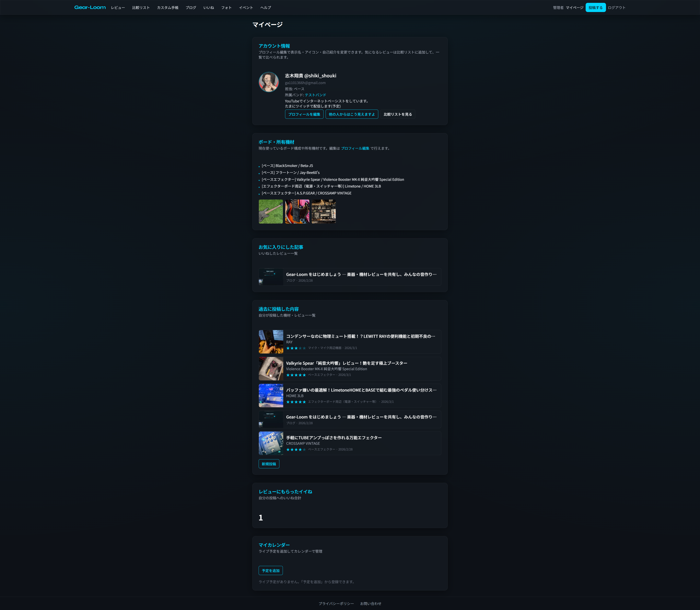Open the CROSSAMP VINTAGE review thumbnail
This screenshot has width=700, height=610.
271,443
